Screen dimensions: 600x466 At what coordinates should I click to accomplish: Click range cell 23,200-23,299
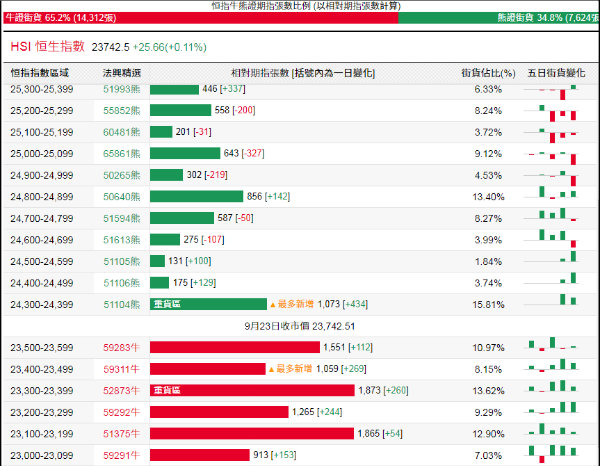click(42, 412)
